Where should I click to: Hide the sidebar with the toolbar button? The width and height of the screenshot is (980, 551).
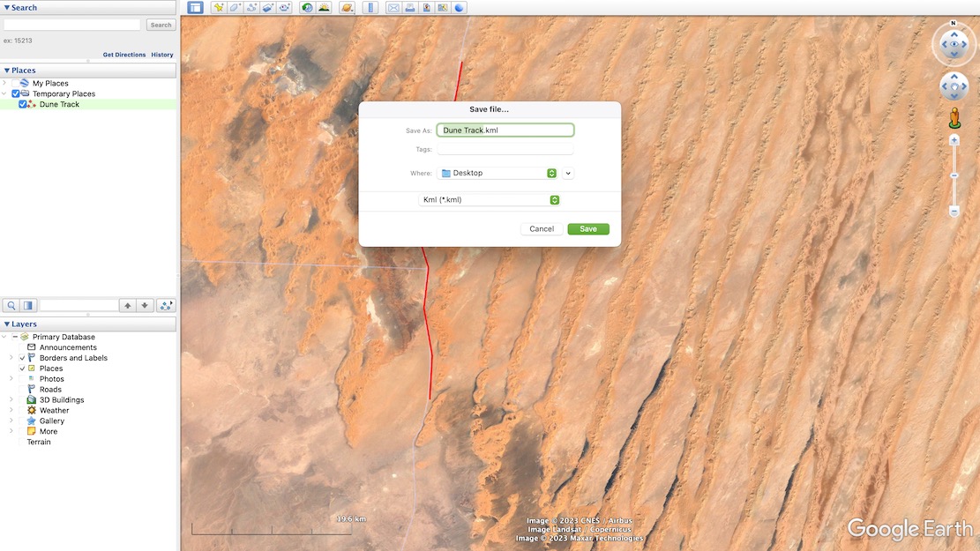[x=195, y=8]
